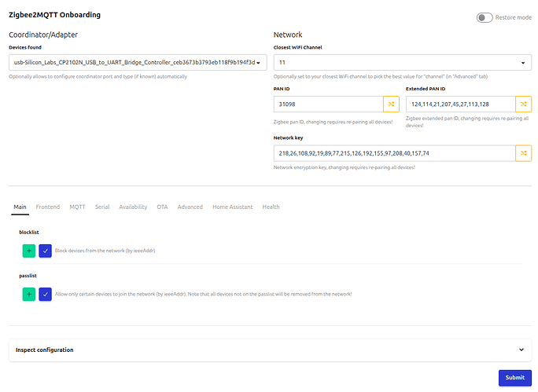The height and width of the screenshot is (392, 538).
Task: Switch to the Health tab
Action: 271,207
